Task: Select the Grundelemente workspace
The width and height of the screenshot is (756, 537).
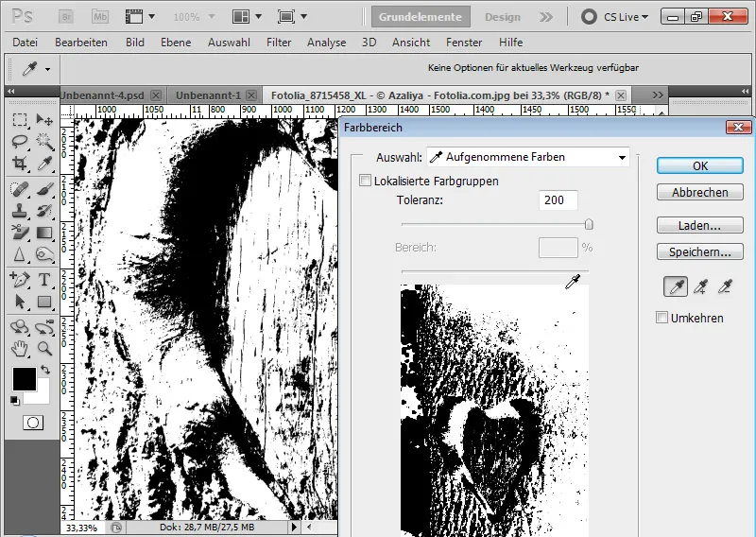Action: coord(421,17)
